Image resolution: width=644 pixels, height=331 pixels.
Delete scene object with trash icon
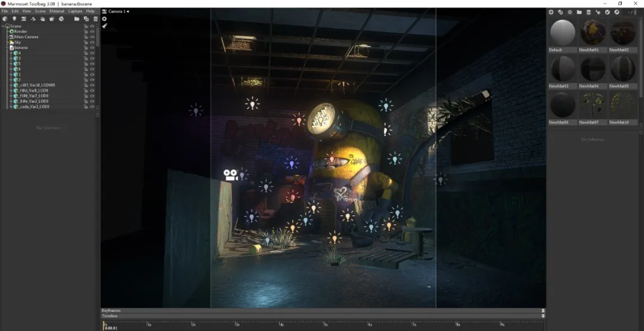point(95,19)
